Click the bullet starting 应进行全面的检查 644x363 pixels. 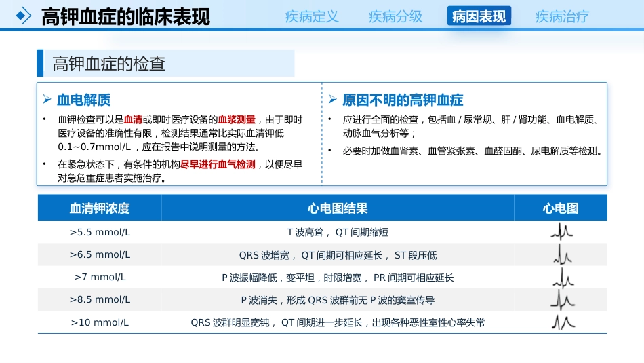coord(470,126)
